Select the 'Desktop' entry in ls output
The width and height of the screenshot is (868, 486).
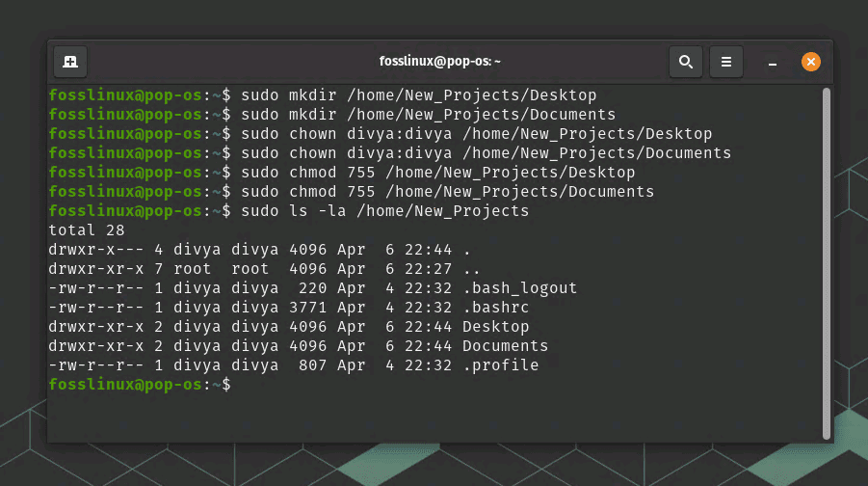point(496,326)
